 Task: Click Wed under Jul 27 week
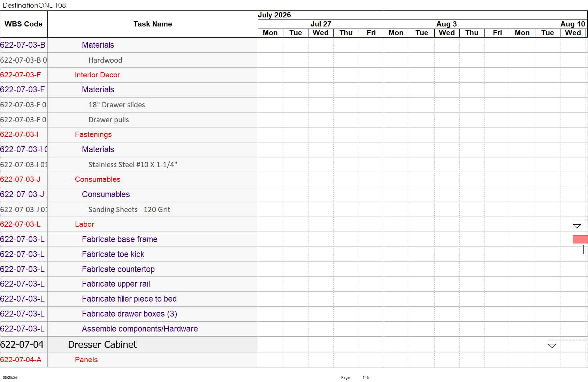point(321,33)
